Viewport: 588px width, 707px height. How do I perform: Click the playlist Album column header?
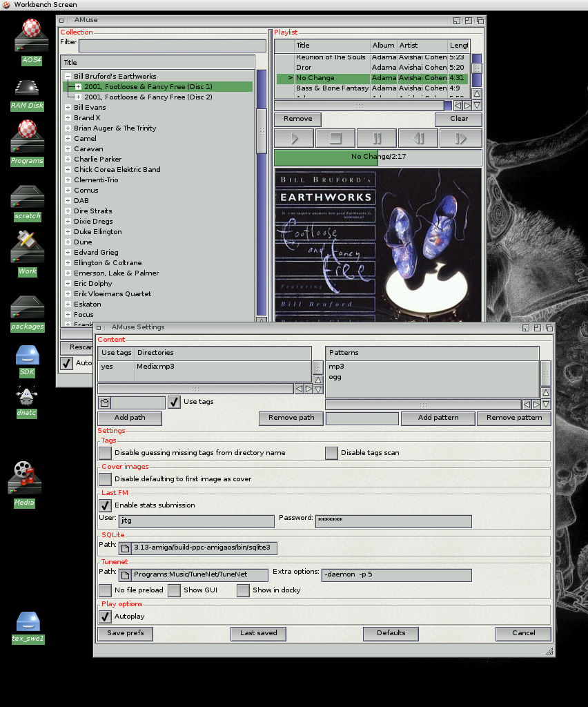[x=384, y=46]
